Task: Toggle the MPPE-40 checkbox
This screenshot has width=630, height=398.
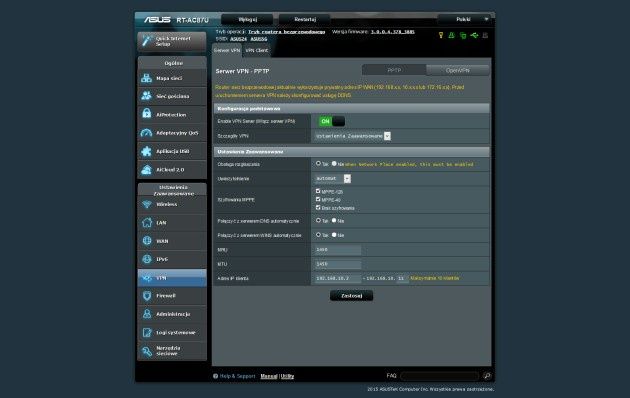Action: click(318, 199)
